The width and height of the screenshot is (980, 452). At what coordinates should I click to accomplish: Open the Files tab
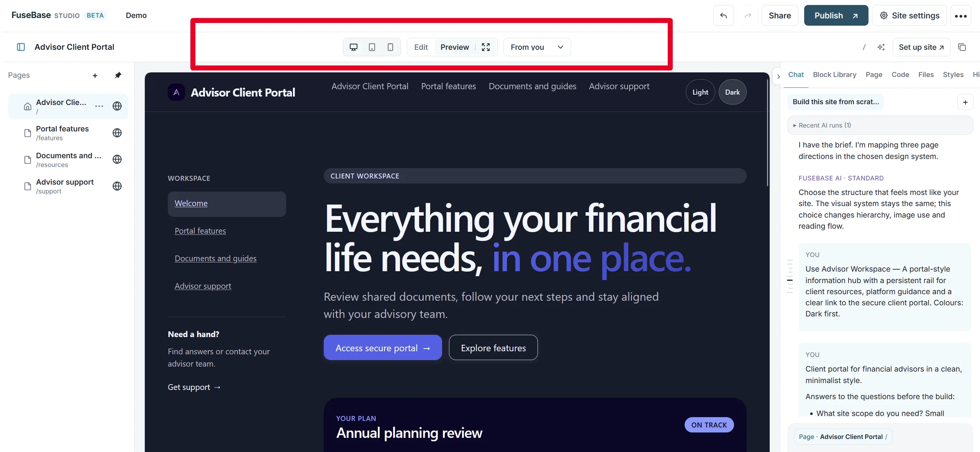(x=926, y=75)
